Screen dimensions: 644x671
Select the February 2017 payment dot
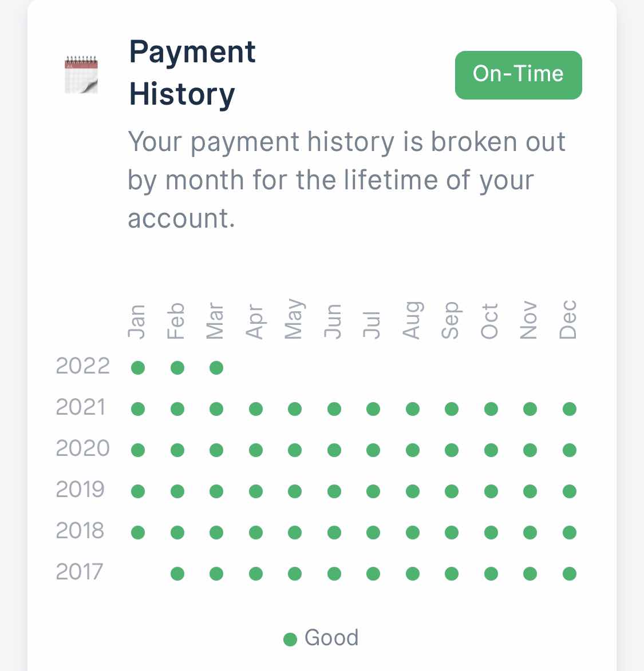(x=177, y=573)
